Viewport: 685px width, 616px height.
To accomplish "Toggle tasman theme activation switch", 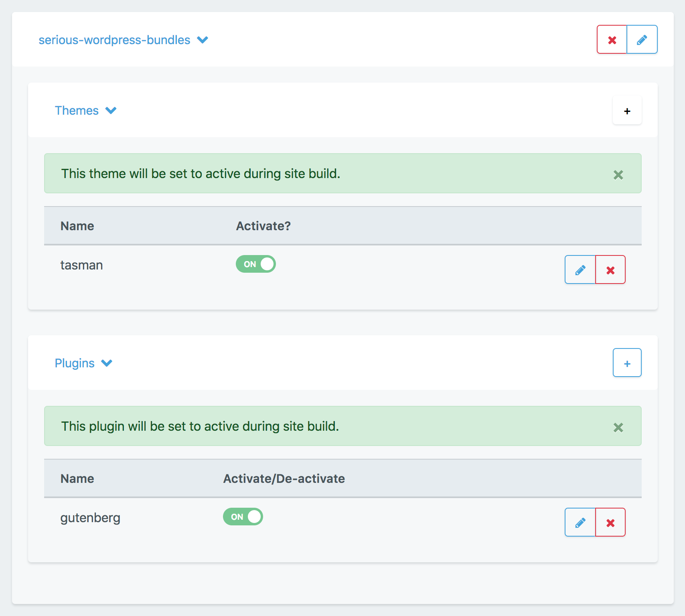I will coord(256,264).
